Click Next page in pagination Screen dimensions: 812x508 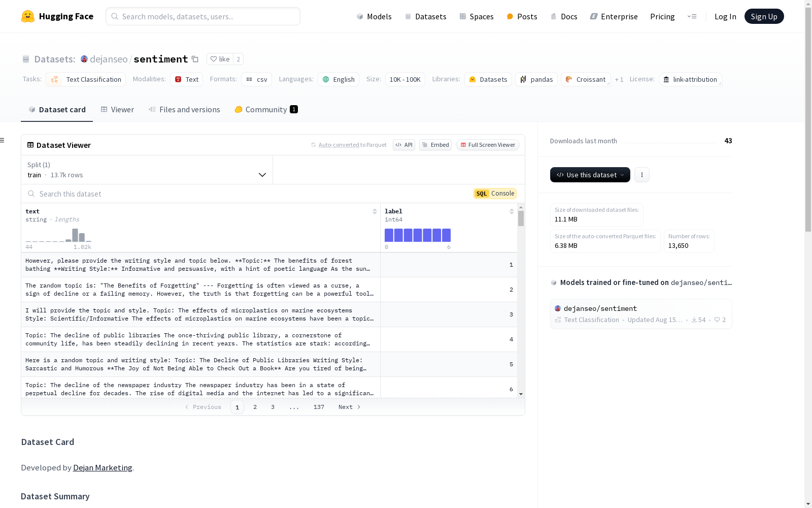pos(349,407)
